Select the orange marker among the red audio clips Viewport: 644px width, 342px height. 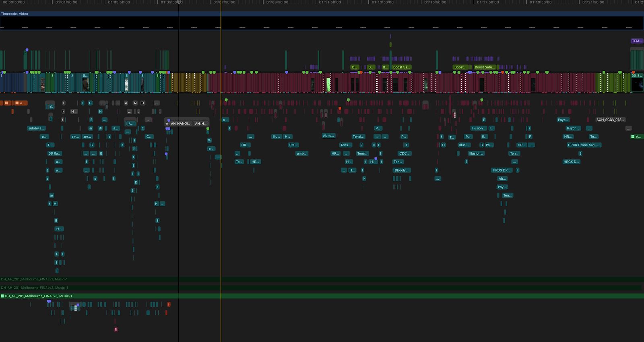pos(340,108)
